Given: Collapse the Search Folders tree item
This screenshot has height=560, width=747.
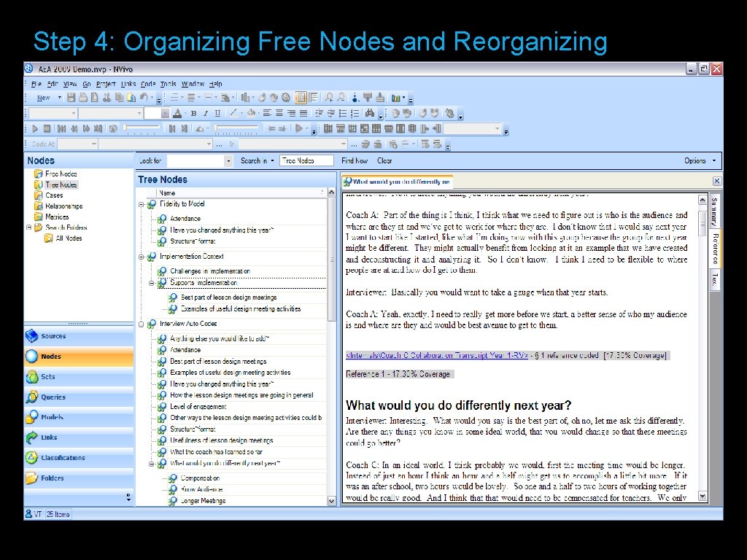Looking at the screenshot, I should [x=29, y=227].
